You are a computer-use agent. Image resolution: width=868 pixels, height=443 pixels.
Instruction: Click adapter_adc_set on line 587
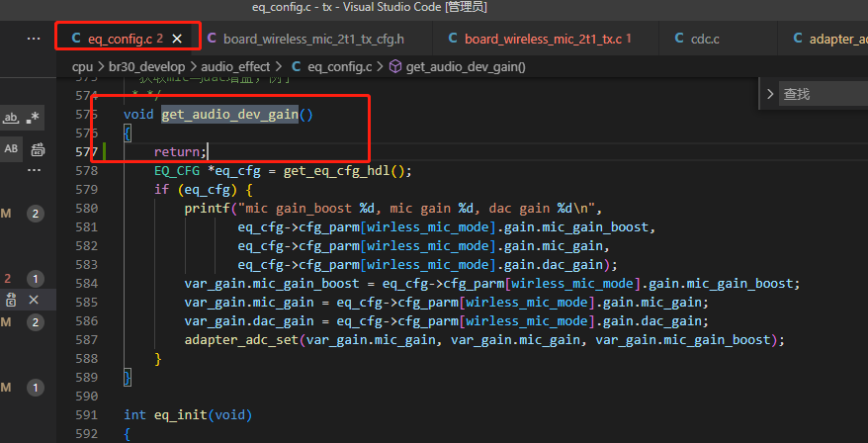tap(241, 339)
